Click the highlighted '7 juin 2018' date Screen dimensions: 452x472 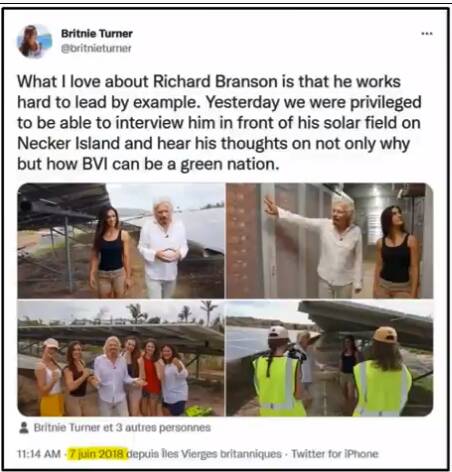97,454
